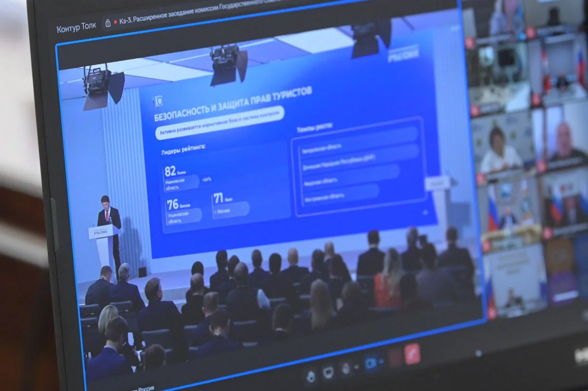Open the arrow next to microphone button
The height and width of the screenshot is (391, 588).
point(356,367)
